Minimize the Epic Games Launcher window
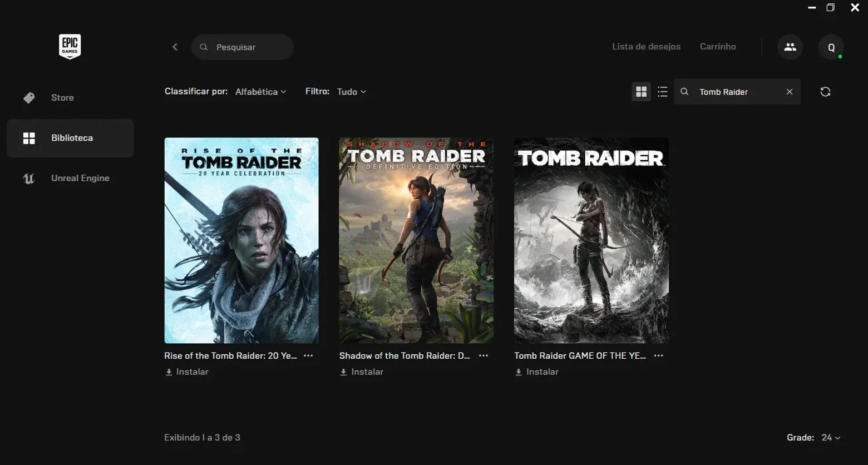 [x=812, y=8]
